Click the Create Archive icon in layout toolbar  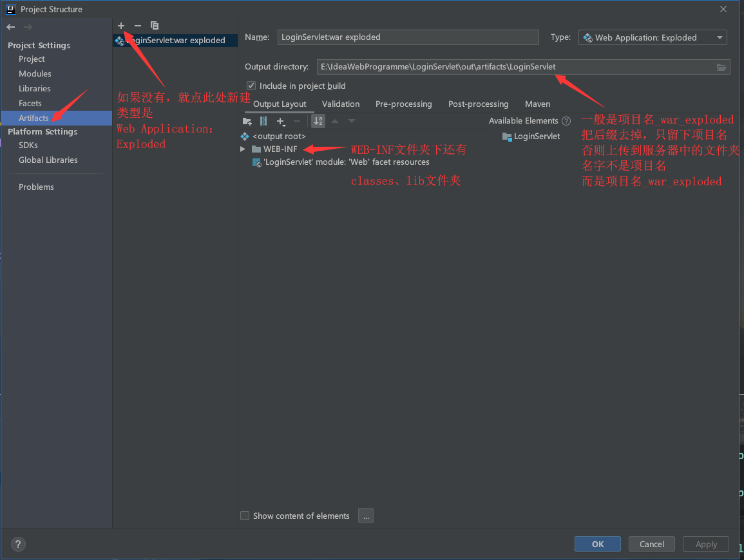tap(263, 122)
